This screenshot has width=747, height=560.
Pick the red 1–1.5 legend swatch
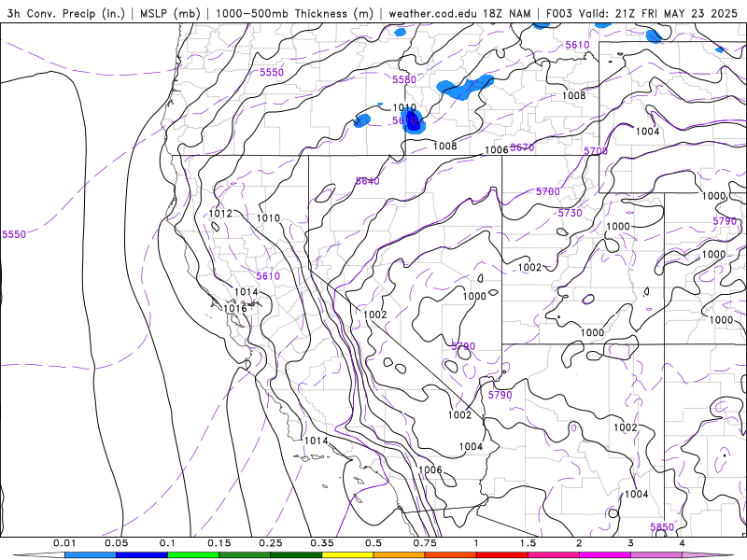pos(502,555)
